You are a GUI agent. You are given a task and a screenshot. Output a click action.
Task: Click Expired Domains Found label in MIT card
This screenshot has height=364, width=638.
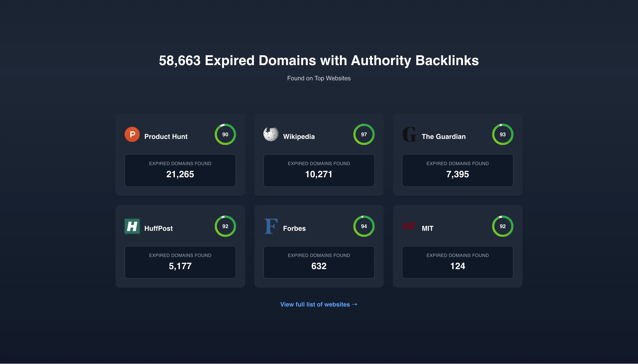point(458,255)
